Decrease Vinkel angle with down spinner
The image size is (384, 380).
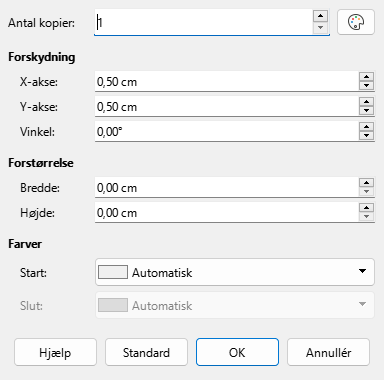pyautogui.click(x=366, y=136)
